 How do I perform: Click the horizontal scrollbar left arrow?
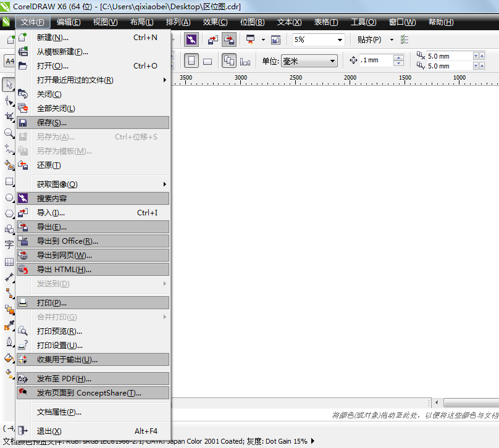(x=437, y=402)
